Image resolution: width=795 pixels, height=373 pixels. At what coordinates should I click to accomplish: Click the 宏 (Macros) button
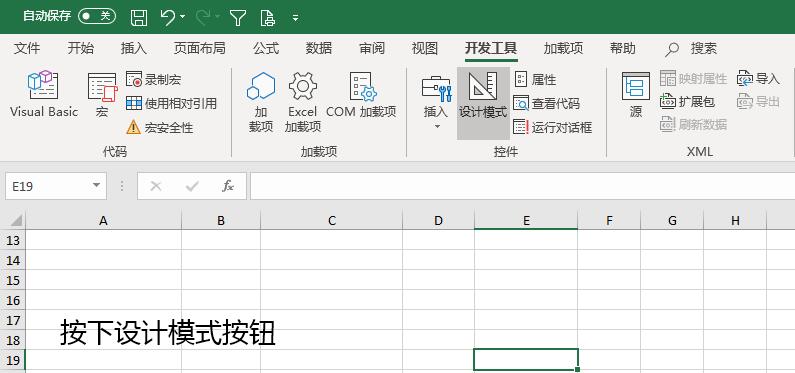[102, 94]
